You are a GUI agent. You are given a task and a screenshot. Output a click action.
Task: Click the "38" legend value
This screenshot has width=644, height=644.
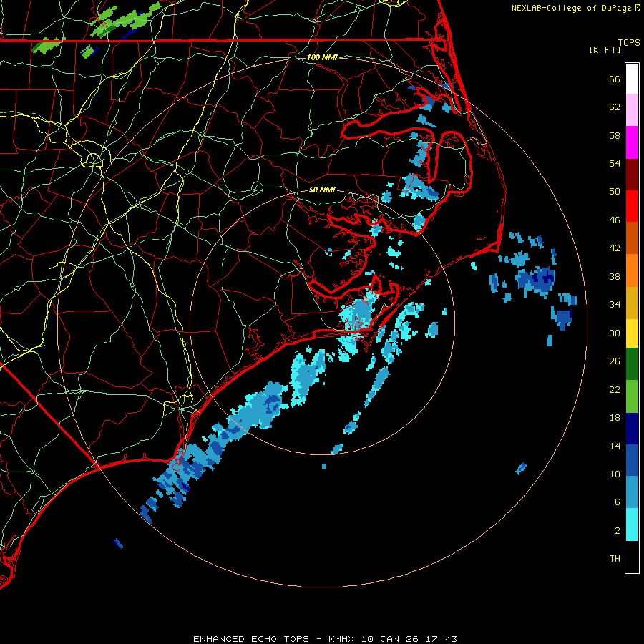coord(615,276)
